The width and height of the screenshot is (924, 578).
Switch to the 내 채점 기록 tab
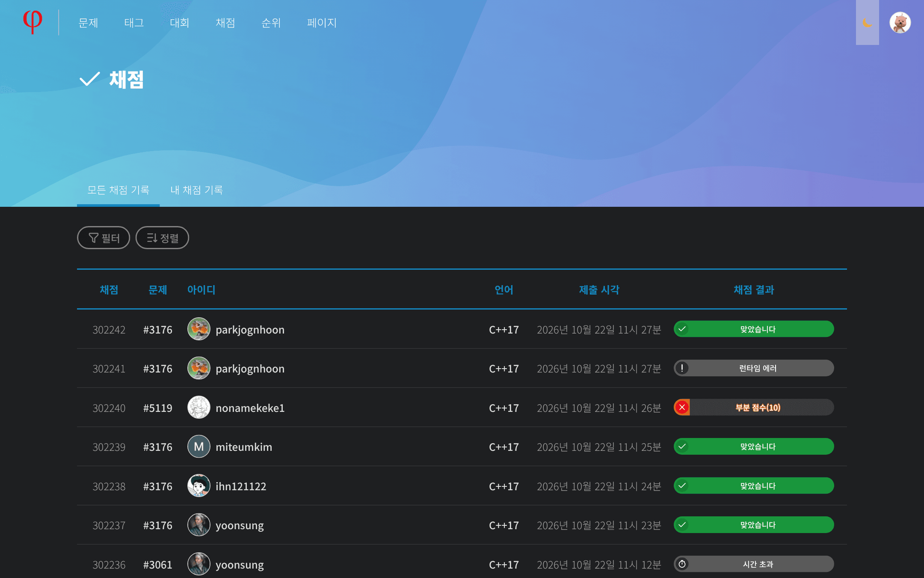[197, 190]
